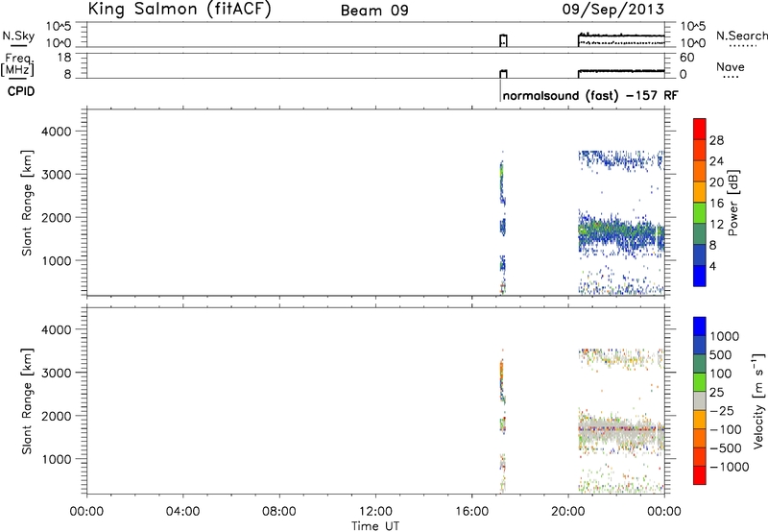Select the "12:00" time axis label

pyautogui.click(x=375, y=511)
